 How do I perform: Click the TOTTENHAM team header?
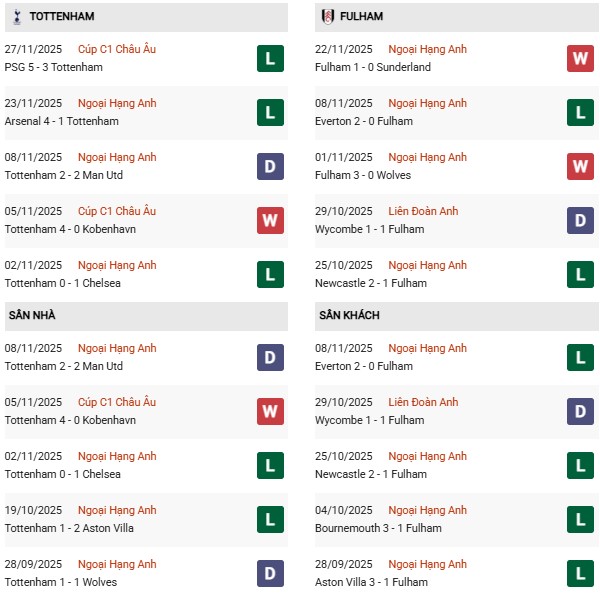click(62, 17)
